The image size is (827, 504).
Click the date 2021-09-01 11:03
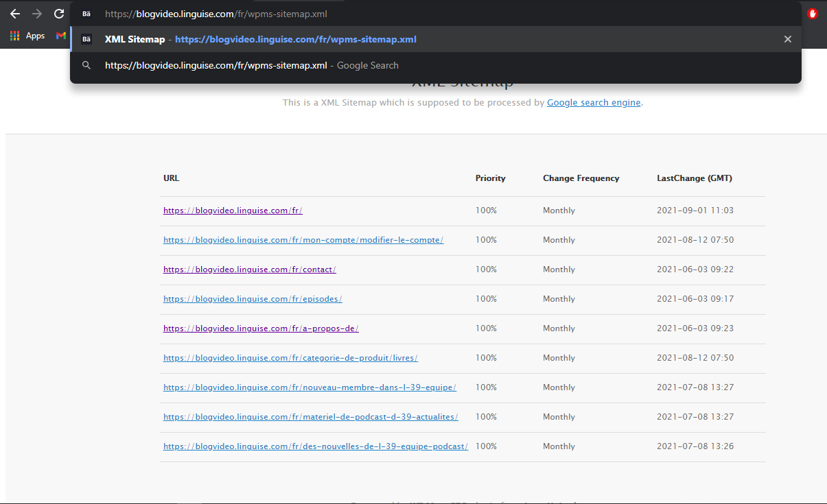tap(695, 211)
